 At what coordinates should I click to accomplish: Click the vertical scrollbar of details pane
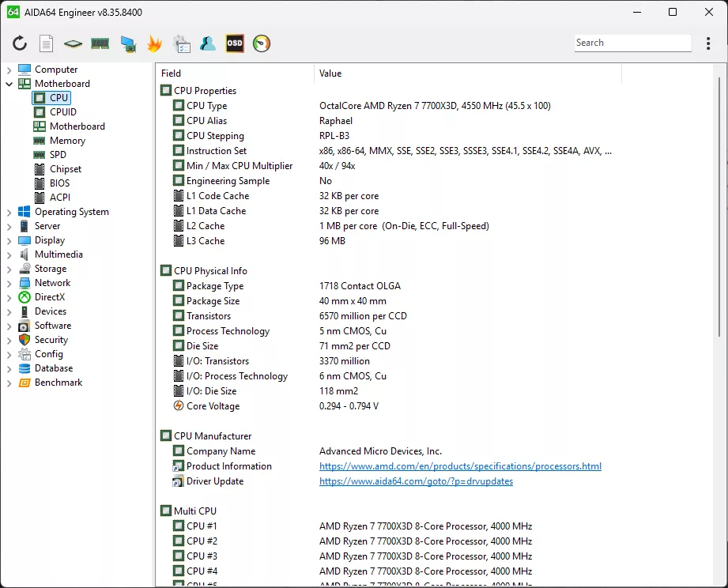coord(719,206)
